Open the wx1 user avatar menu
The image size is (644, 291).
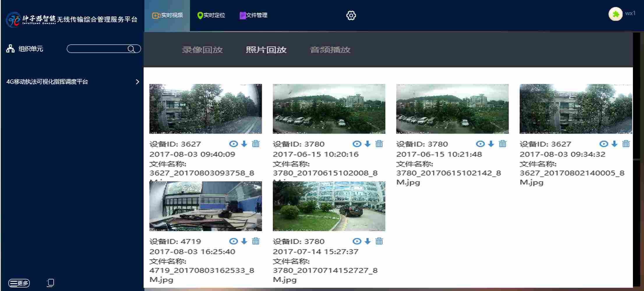coord(615,14)
